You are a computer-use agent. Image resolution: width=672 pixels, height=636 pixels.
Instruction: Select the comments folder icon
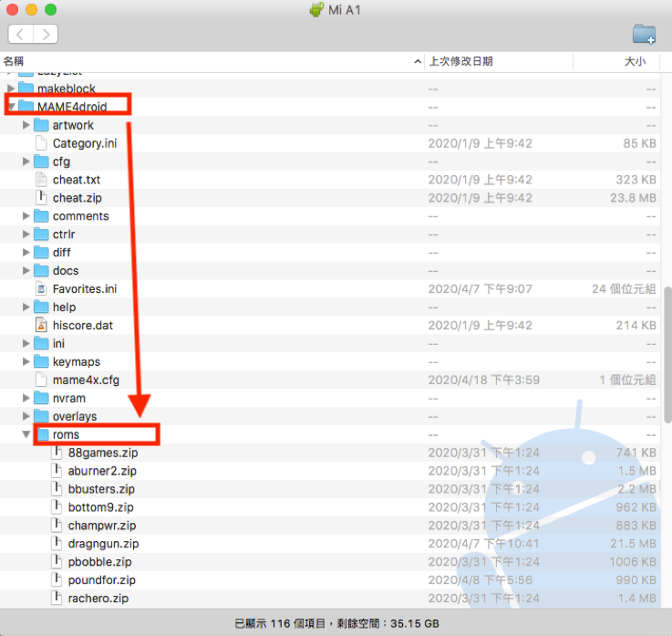pos(41,215)
